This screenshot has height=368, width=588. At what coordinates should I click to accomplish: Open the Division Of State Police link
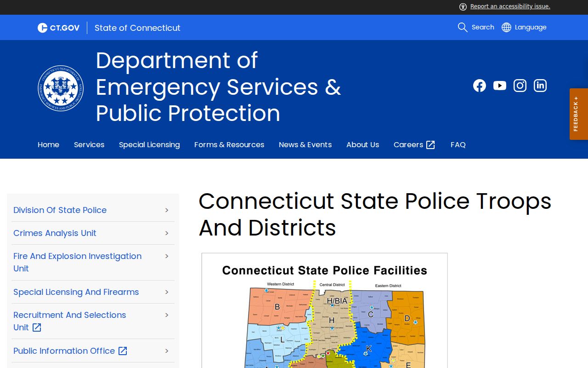60,210
